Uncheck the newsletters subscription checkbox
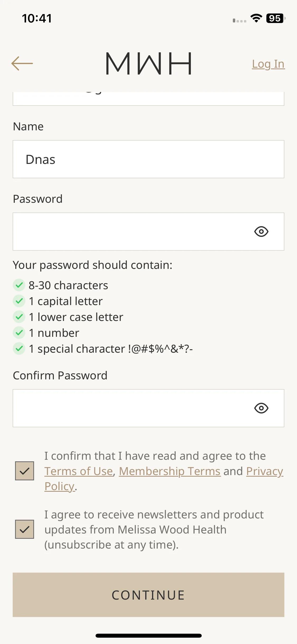 [x=25, y=529]
